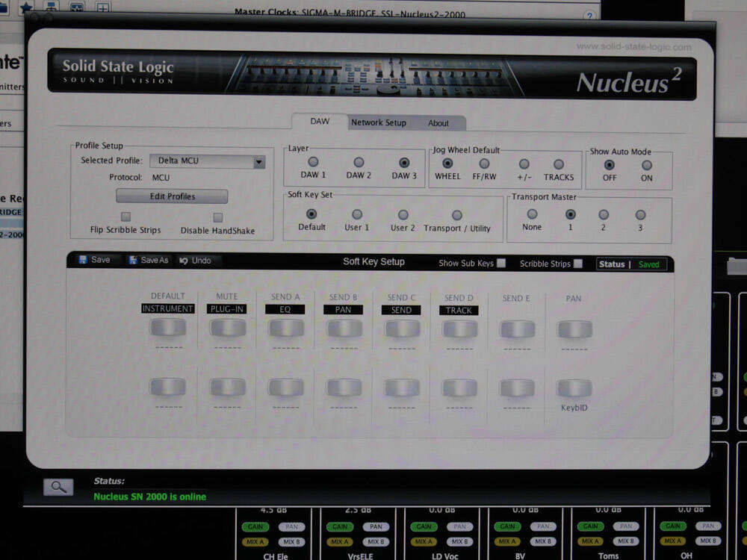Enable Flip Scribble Strips checkbox
The width and height of the screenshot is (747, 560).
(125, 217)
